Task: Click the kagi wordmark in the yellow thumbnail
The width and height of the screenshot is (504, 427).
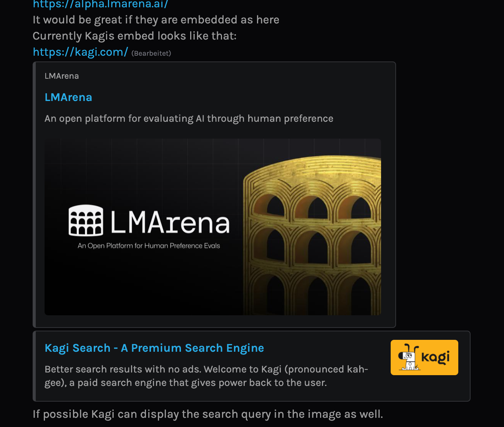Action: 436,357
